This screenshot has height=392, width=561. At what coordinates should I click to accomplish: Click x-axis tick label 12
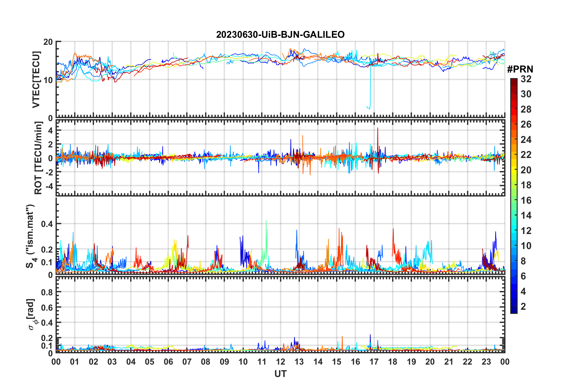[280, 362]
